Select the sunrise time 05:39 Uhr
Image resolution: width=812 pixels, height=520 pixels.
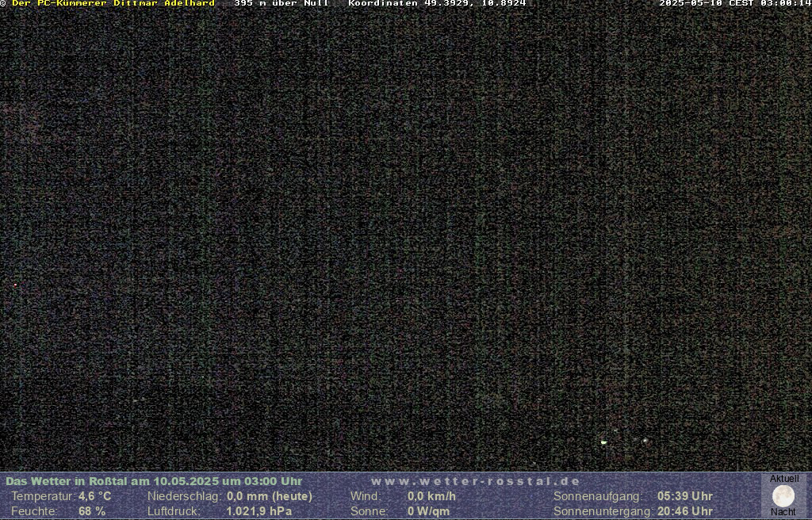coord(685,496)
